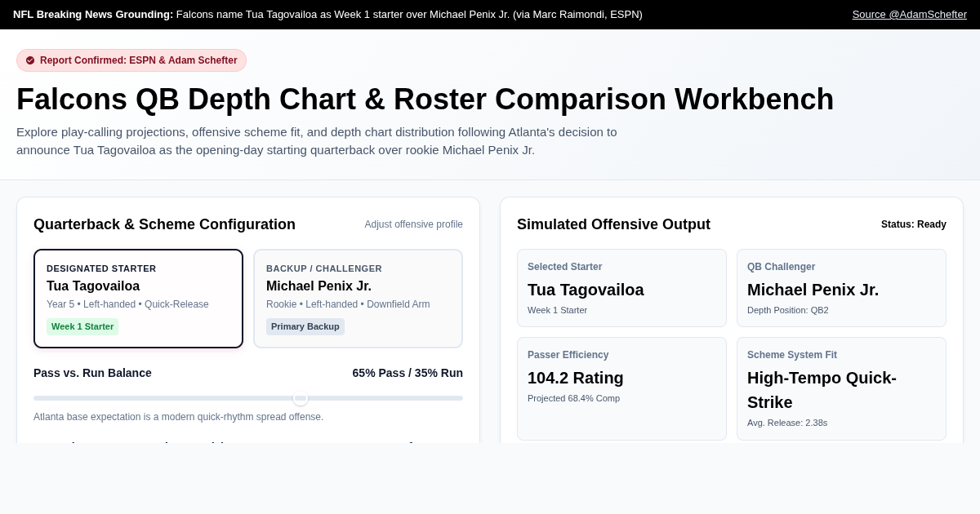
Task: Click the check icon in Report Confirmed badge
Action: pos(30,60)
